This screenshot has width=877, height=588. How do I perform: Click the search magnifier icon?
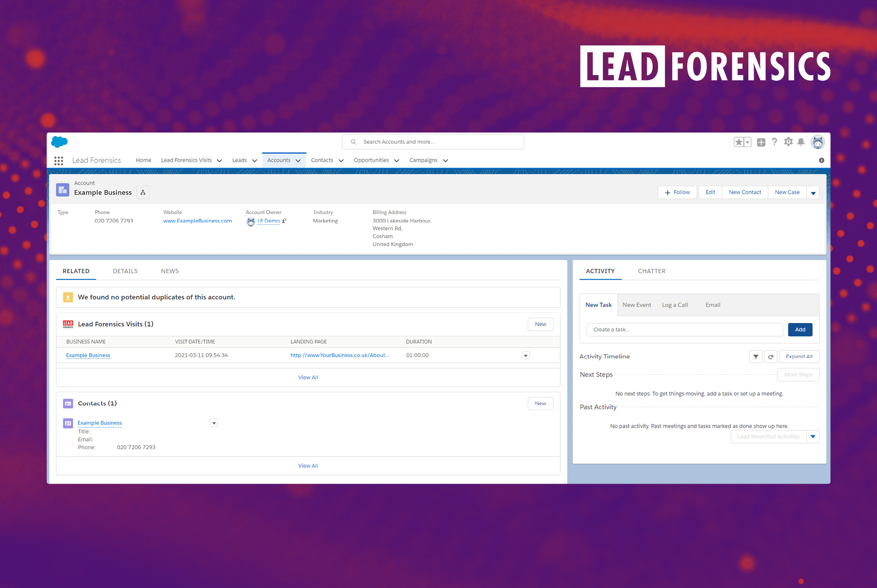pyautogui.click(x=354, y=142)
